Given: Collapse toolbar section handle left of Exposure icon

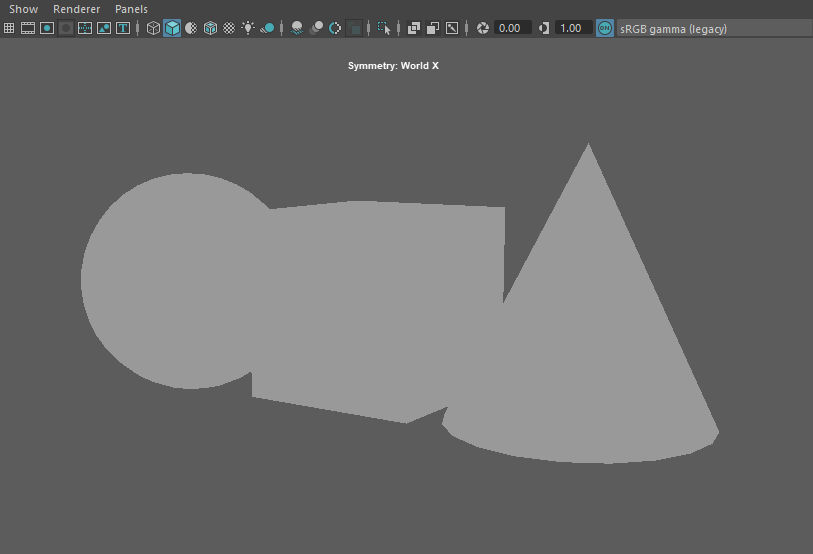Looking at the screenshot, I should pyautogui.click(x=467, y=28).
